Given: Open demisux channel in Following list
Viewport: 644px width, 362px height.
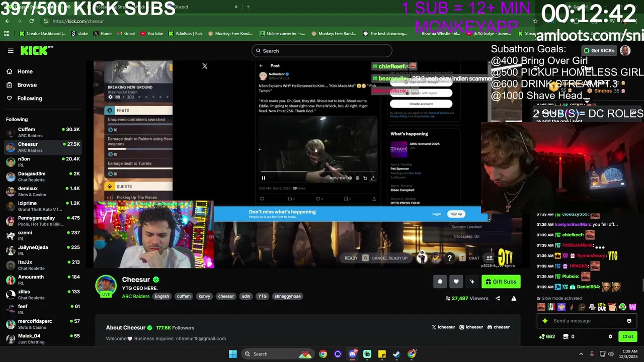Looking at the screenshot, I should 43,192.
